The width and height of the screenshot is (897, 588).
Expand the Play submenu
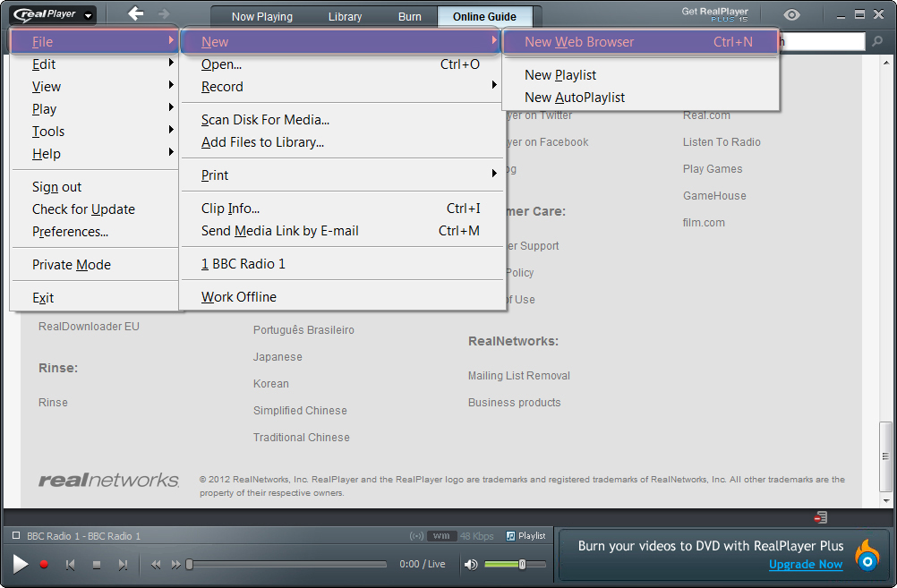click(x=94, y=108)
